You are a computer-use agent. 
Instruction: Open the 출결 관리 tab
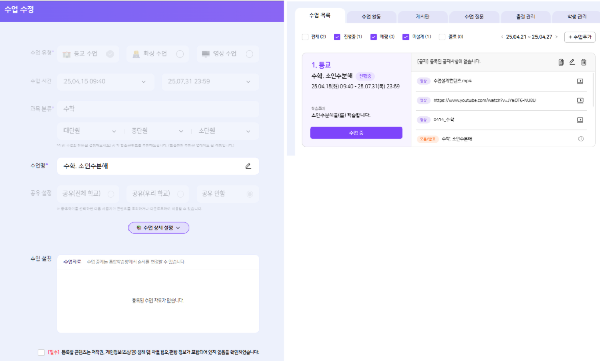tap(525, 17)
